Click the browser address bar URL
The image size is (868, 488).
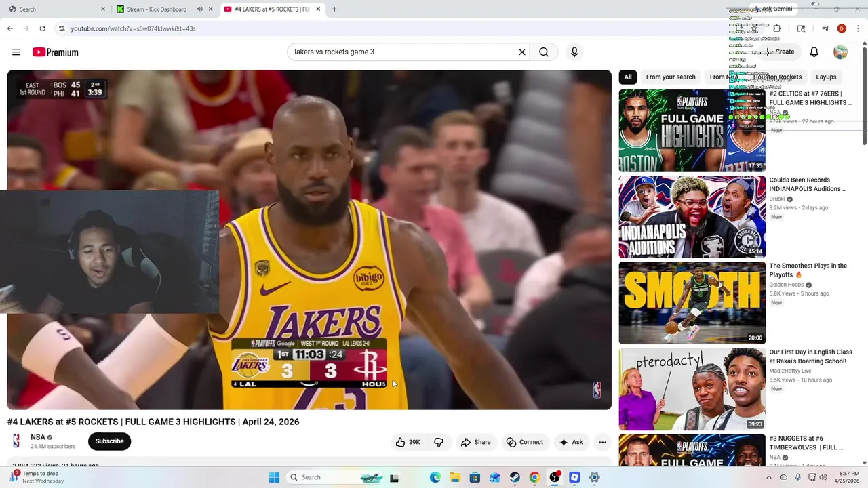tap(133, 28)
